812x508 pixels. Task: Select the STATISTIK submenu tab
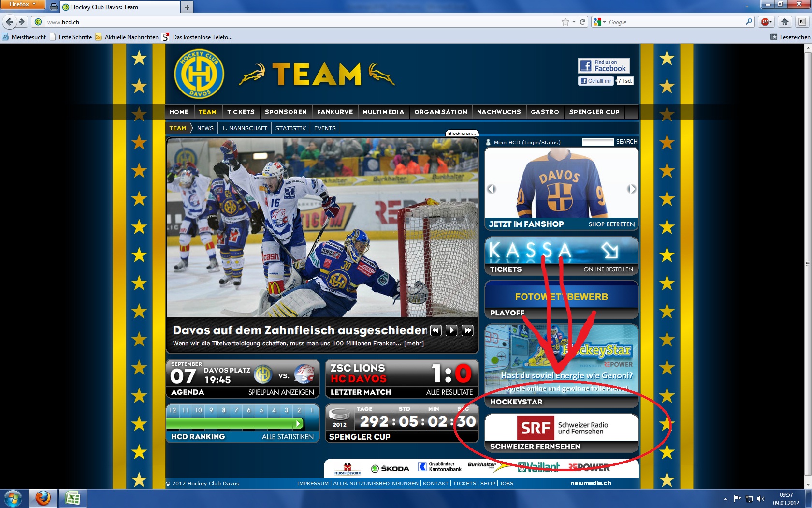[290, 128]
